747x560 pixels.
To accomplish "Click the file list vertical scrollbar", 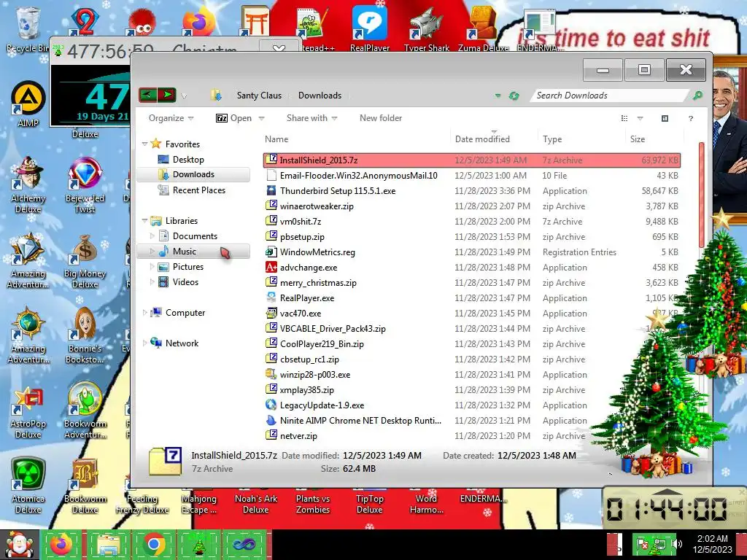I will (x=701, y=195).
